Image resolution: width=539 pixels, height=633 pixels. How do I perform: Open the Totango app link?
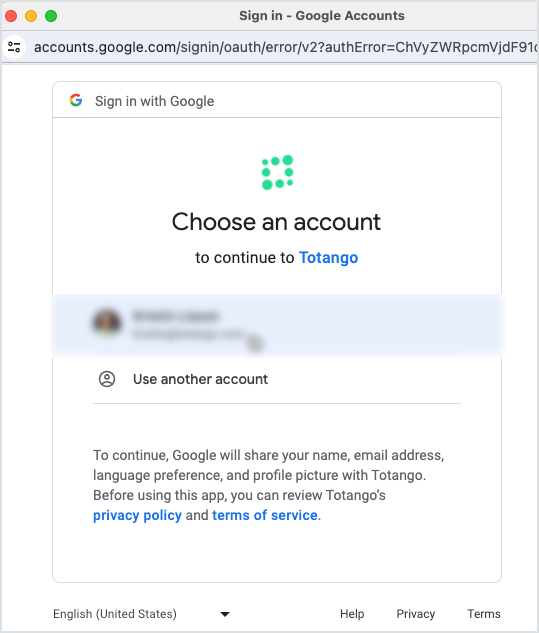[328, 258]
